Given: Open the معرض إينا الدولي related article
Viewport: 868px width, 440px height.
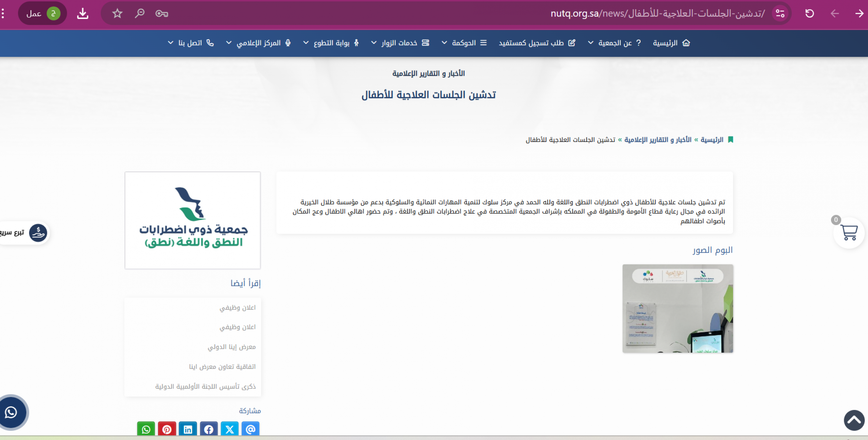Looking at the screenshot, I should 231,347.
